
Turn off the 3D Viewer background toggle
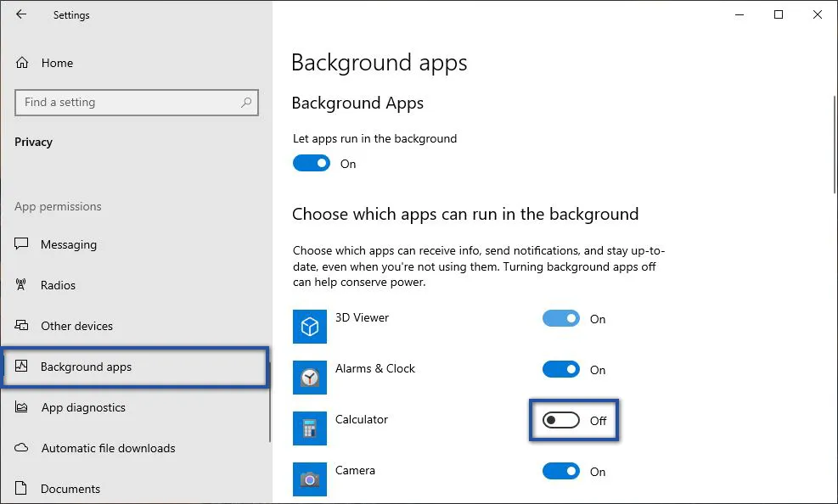[x=561, y=319]
